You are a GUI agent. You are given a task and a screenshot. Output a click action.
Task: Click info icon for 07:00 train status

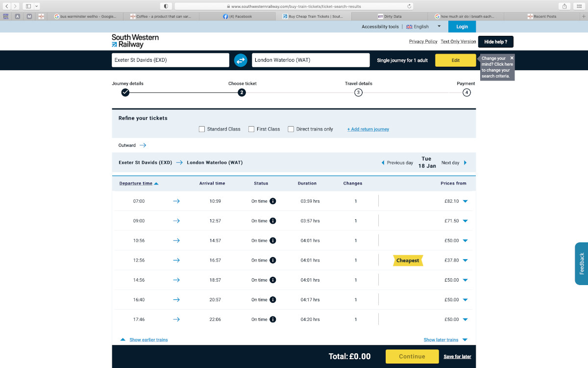click(273, 201)
